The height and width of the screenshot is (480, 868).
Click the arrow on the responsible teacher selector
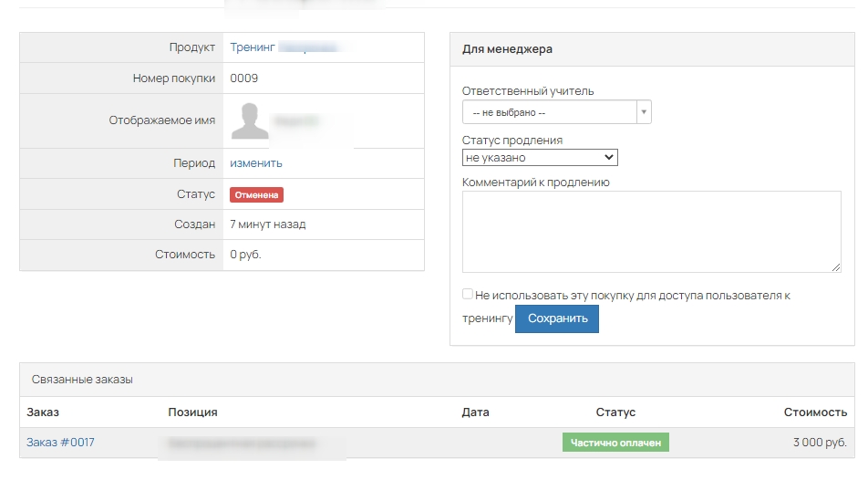tap(644, 112)
